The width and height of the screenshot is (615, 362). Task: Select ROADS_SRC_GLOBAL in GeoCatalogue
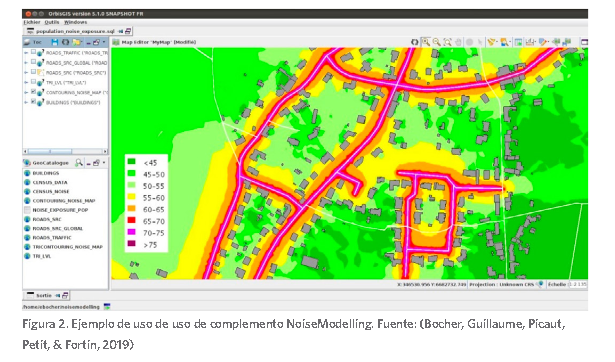point(57,228)
